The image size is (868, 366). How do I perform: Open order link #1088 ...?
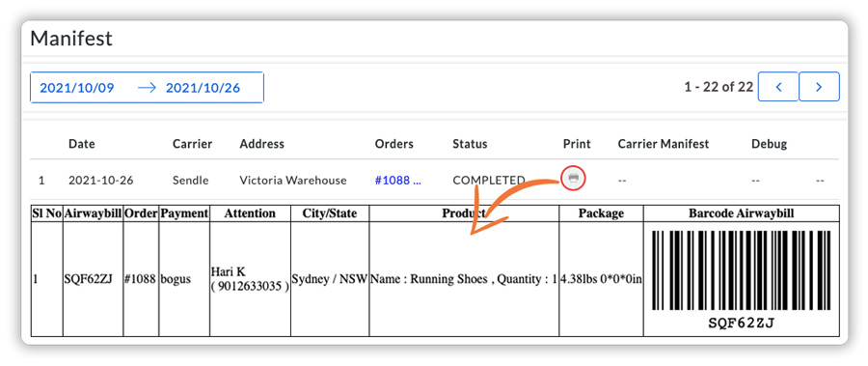(398, 181)
